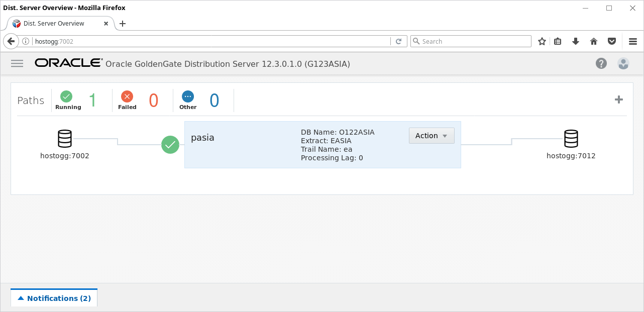The height and width of the screenshot is (312, 644).
Task: Click the Other paths count 0
Action: 214,100
